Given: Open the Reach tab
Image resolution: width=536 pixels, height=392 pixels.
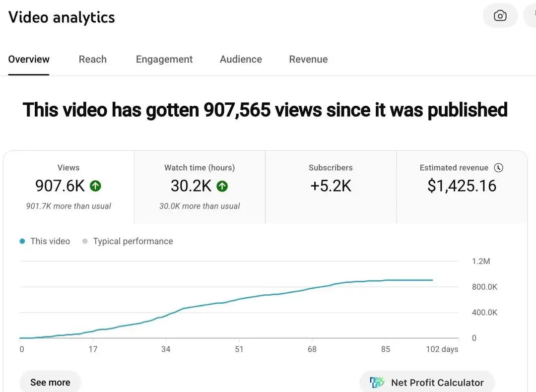Looking at the screenshot, I should (92, 60).
